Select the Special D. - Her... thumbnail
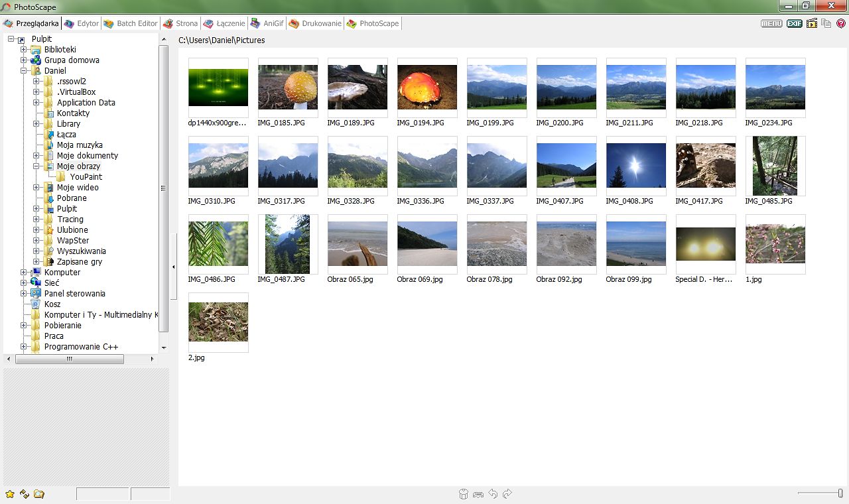 click(706, 244)
